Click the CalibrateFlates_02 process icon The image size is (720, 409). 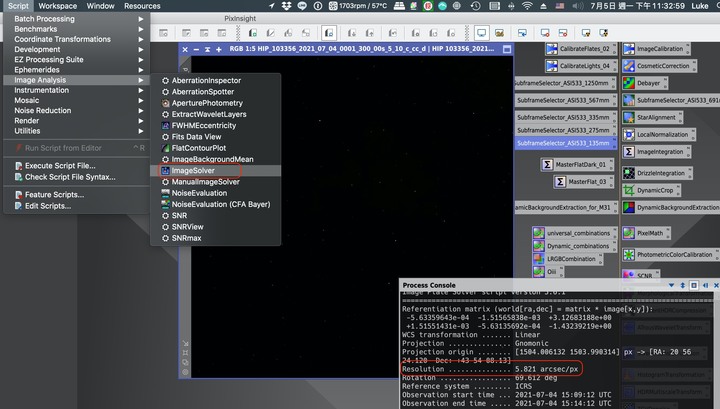pos(579,49)
